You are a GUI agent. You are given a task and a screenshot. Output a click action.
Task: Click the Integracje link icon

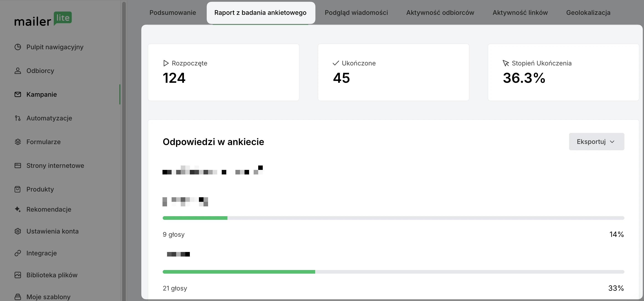18,253
